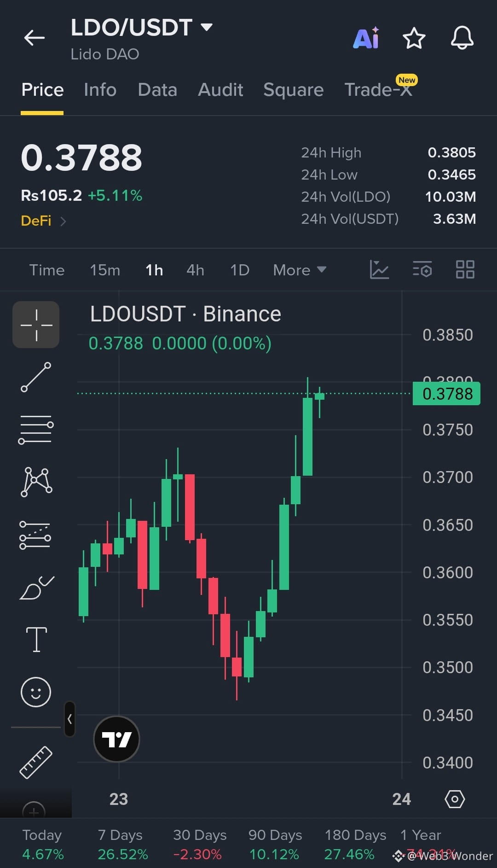Select the crosshair cursor tool

pyautogui.click(x=36, y=325)
